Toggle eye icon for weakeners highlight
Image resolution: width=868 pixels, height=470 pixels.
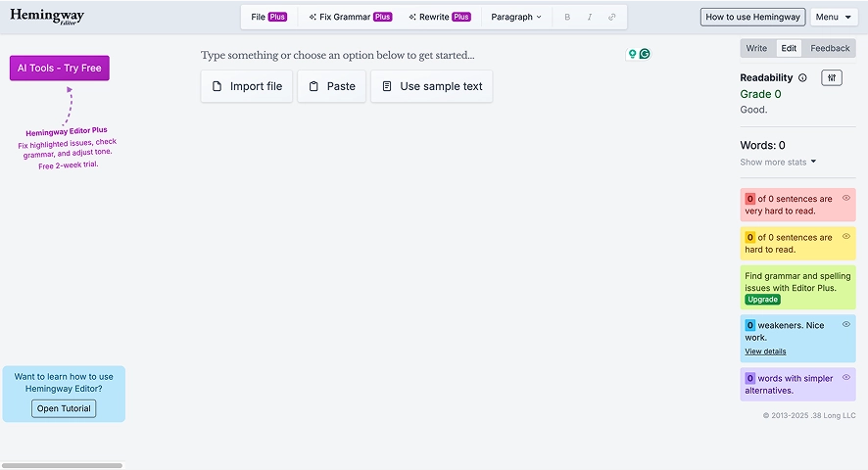click(x=845, y=324)
